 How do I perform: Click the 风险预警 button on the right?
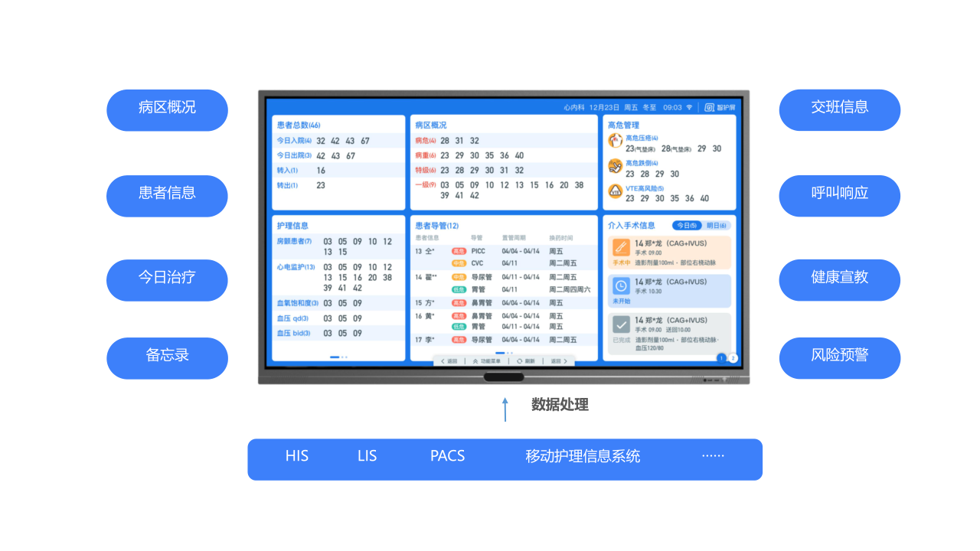pos(839,357)
